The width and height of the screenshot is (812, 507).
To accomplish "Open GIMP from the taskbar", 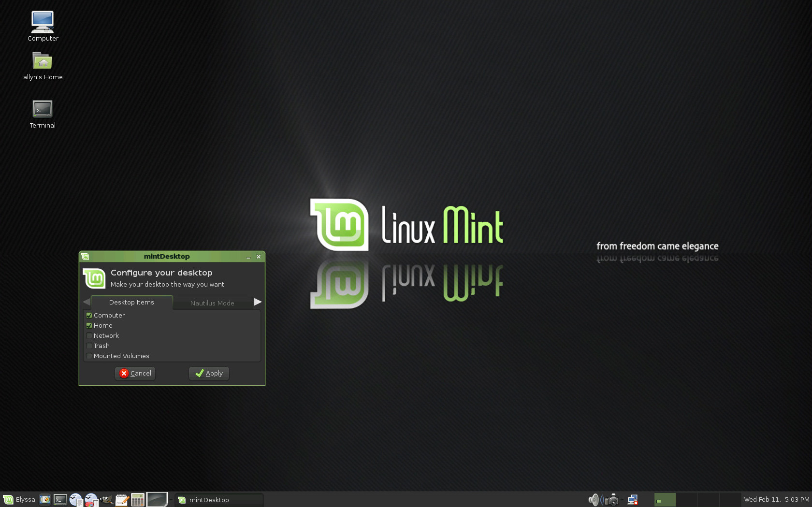I will pyautogui.click(x=106, y=500).
